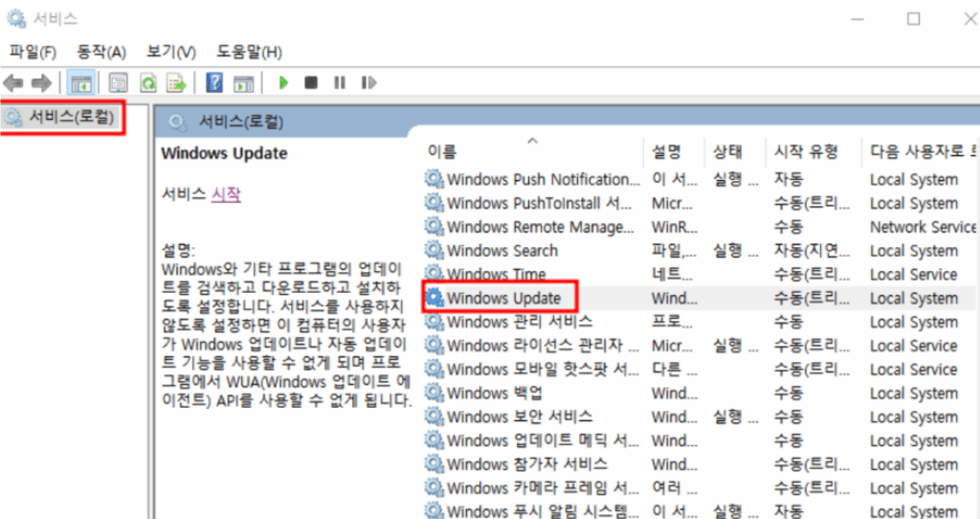The height and width of the screenshot is (519, 980).
Task: Open the 파일(F) menu
Action: point(33,52)
